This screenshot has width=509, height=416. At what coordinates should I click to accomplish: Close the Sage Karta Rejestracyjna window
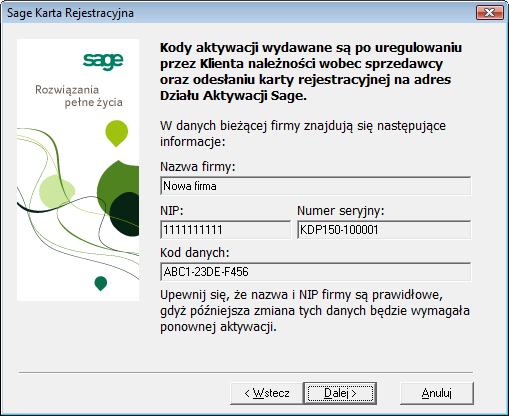coord(489,13)
